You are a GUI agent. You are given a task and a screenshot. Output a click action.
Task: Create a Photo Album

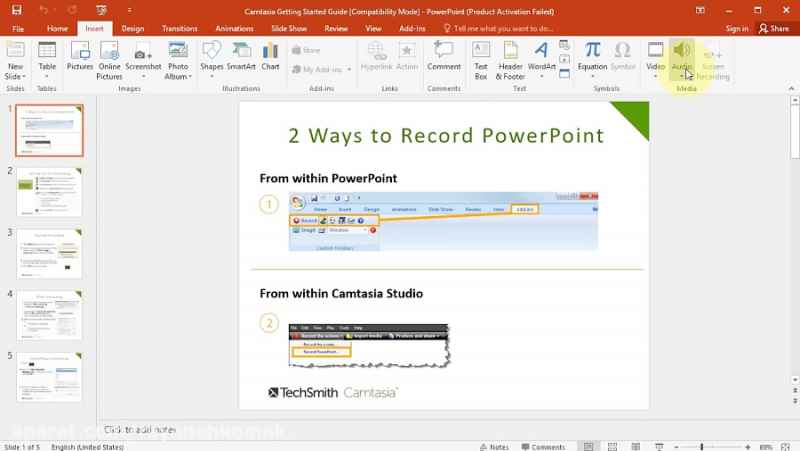(x=178, y=61)
